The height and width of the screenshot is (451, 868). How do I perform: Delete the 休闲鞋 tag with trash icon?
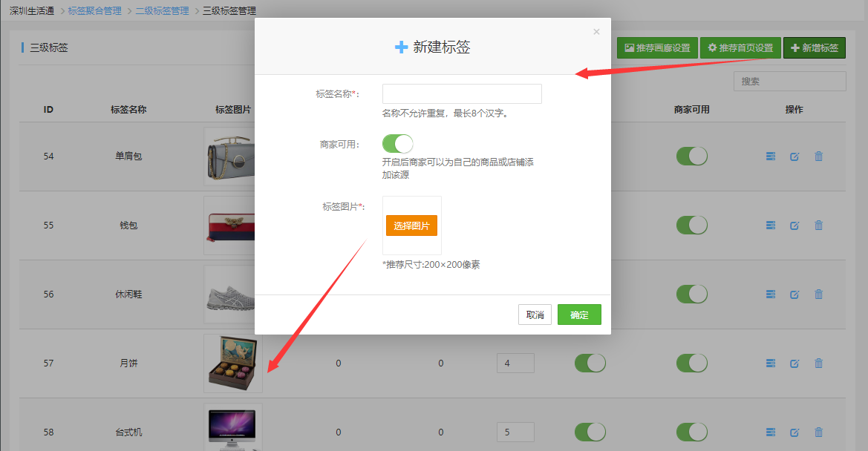819,294
